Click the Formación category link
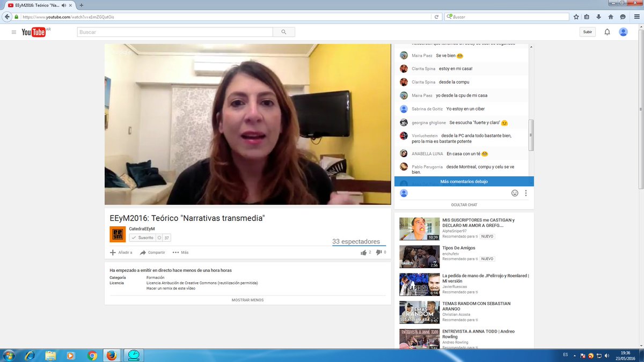644x362 pixels. (x=156, y=277)
